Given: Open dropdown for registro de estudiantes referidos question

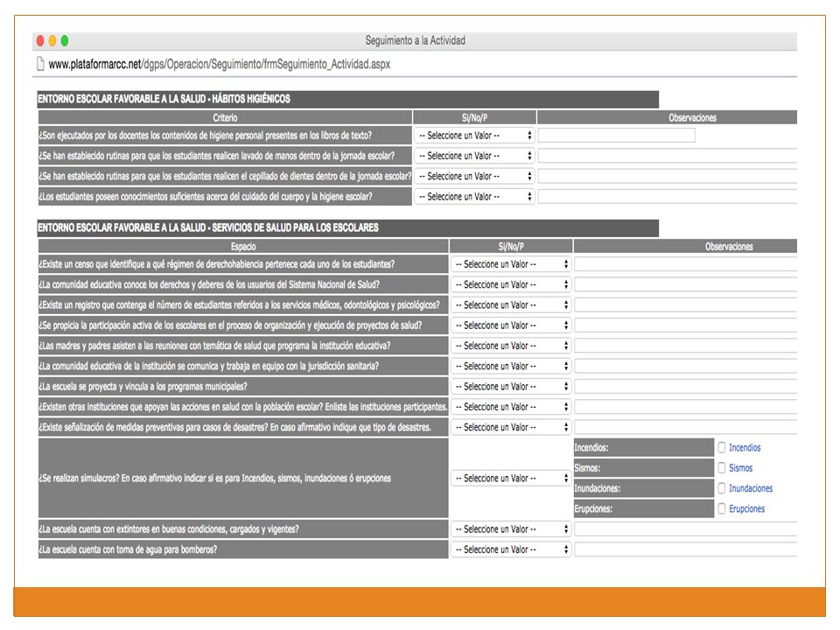Looking at the screenshot, I should (511, 304).
